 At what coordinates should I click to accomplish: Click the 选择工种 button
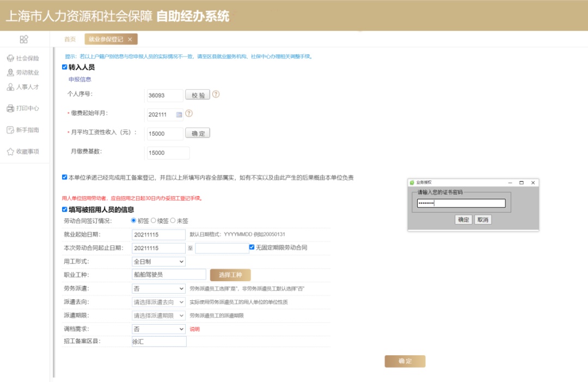tap(230, 275)
